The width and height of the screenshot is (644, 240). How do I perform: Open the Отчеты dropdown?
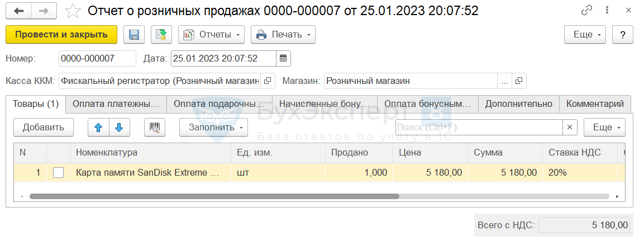click(x=212, y=35)
